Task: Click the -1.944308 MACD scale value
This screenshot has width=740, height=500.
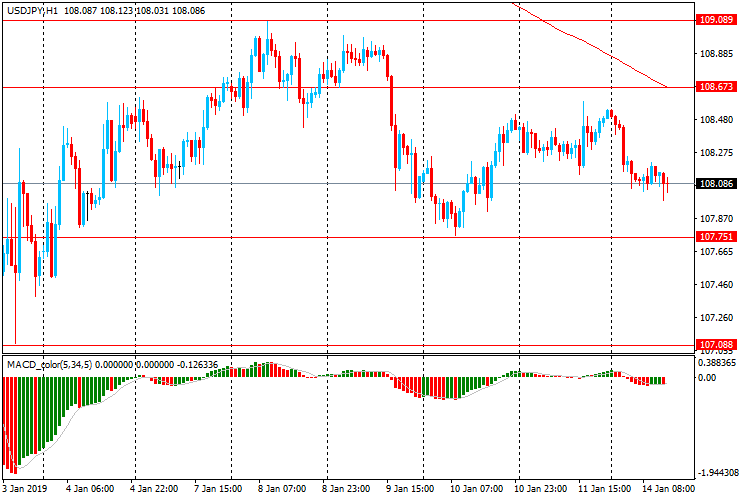Action: coord(718,473)
